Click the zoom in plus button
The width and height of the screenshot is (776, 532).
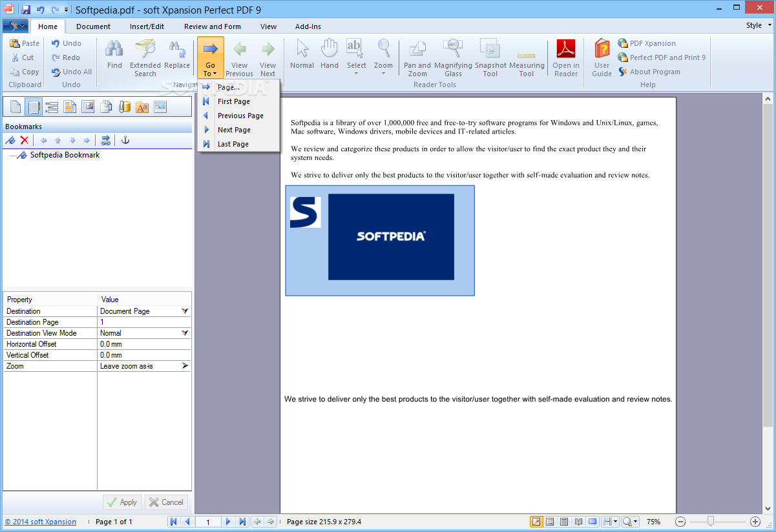[x=755, y=522]
